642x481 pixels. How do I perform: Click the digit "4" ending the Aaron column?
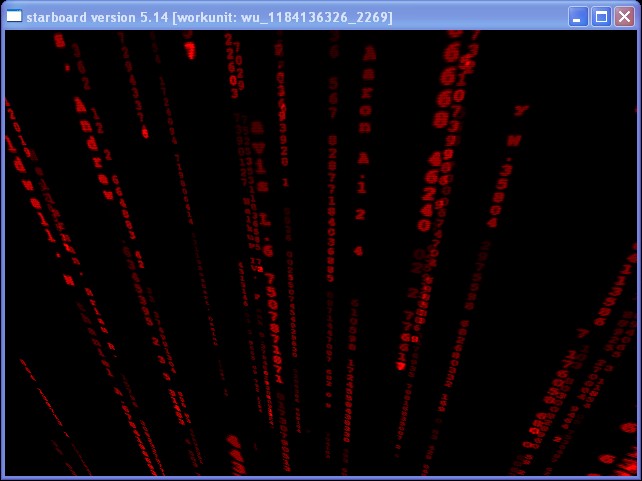(357, 250)
